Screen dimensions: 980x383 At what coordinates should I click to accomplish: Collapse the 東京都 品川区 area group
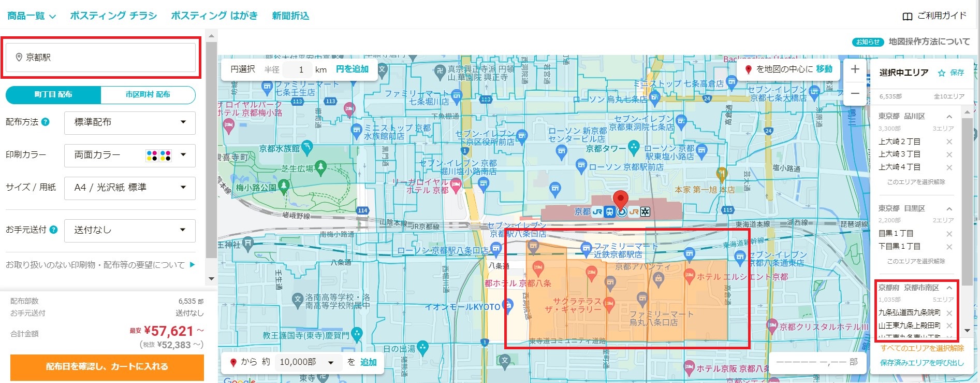pyautogui.click(x=949, y=117)
